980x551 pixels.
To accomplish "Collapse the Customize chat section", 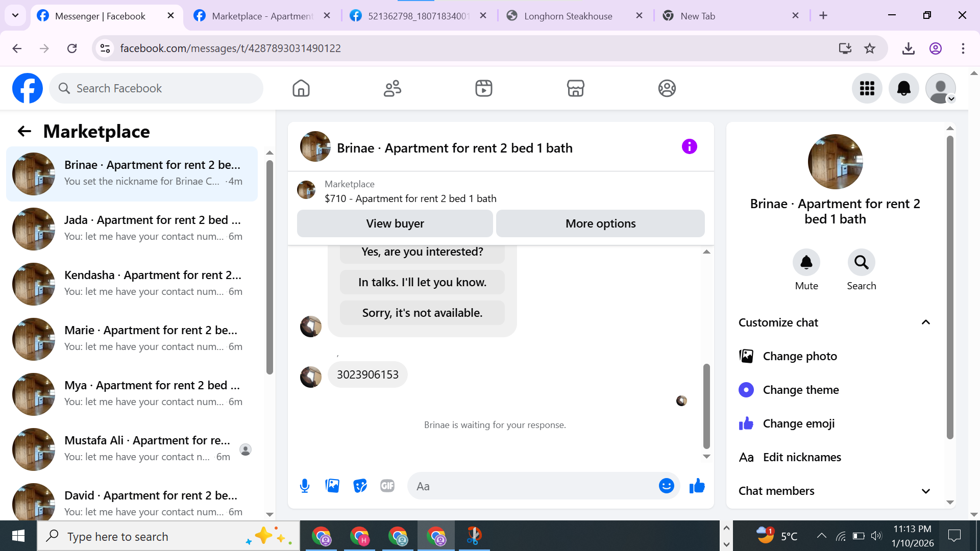I will (925, 322).
